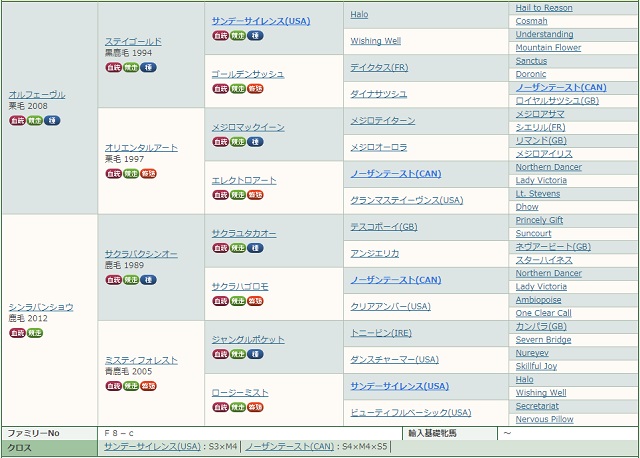Screen dimensions: 640x458
Task: Open red pedigree badge under オリエンタルアート
Action: [113, 173]
